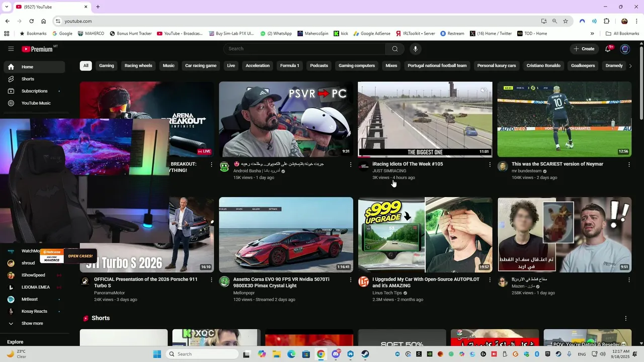This screenshot has width=644, height=362.
Task: Click the browser address bar
Action: pyautogui.click(x=297, y=21)
